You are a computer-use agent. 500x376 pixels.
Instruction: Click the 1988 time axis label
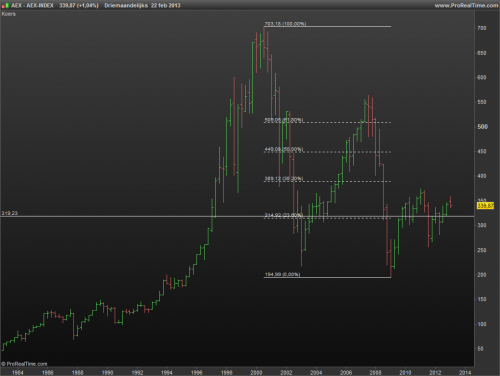click(77, 372)
